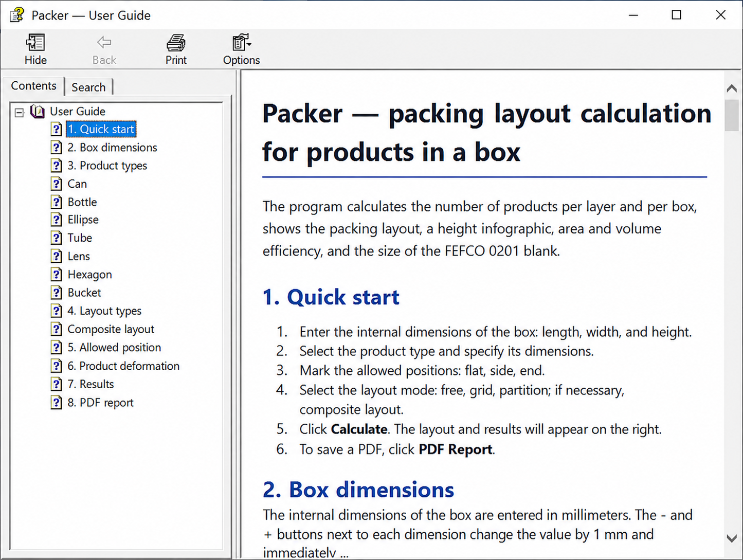Click the bold word Calculate

coord(359,429)
